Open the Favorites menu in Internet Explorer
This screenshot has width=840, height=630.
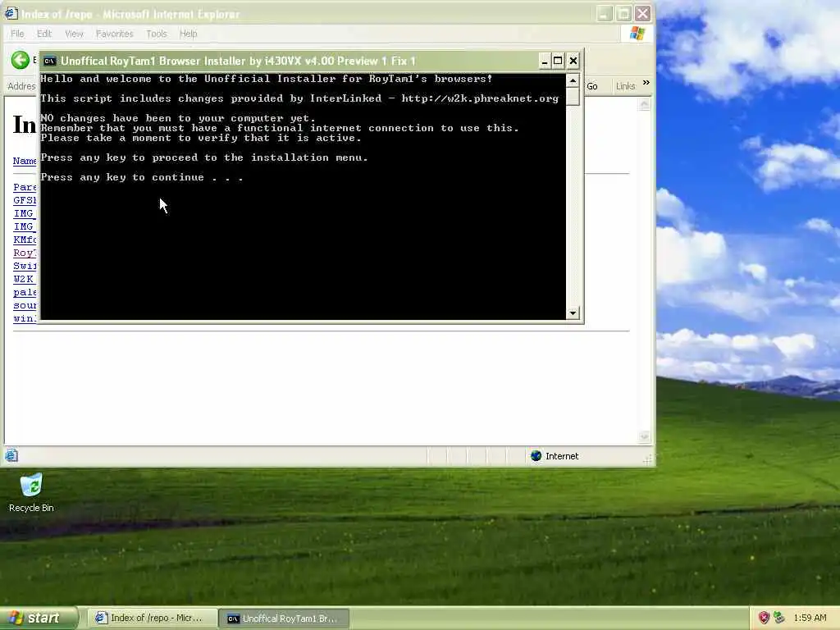[114, 34]
